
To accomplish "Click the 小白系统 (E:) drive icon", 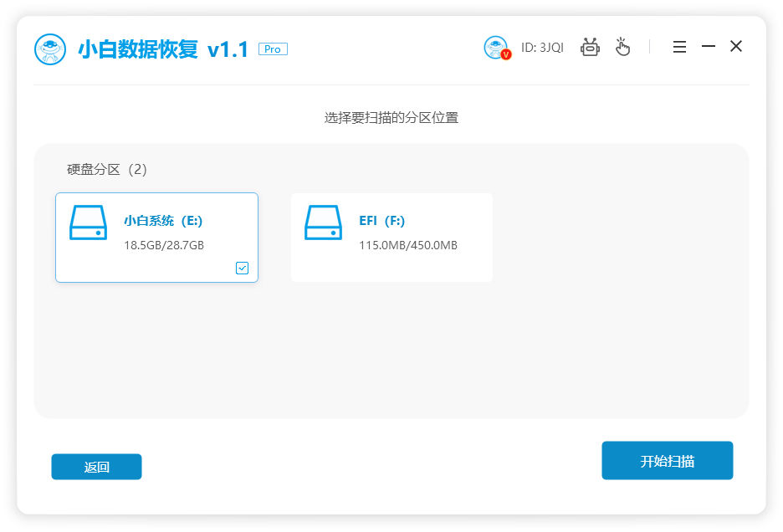I will click(x=88, y=223).
